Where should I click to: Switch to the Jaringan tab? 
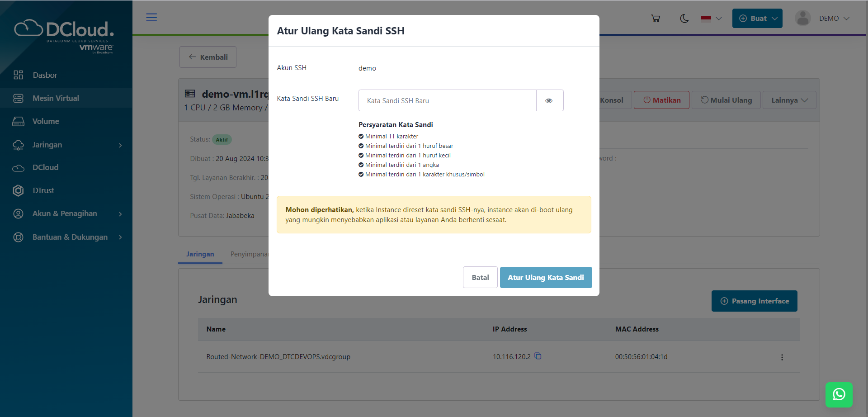click(200, 254)
